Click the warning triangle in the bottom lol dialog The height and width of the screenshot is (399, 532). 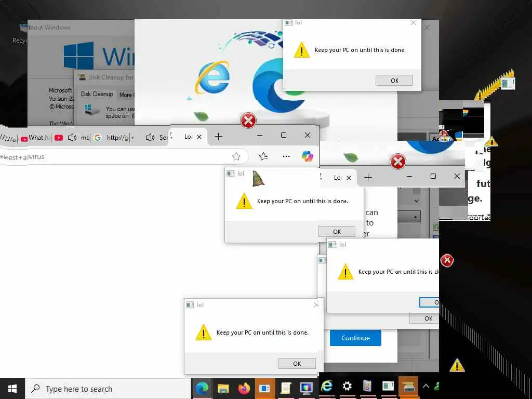pos(204,332)
